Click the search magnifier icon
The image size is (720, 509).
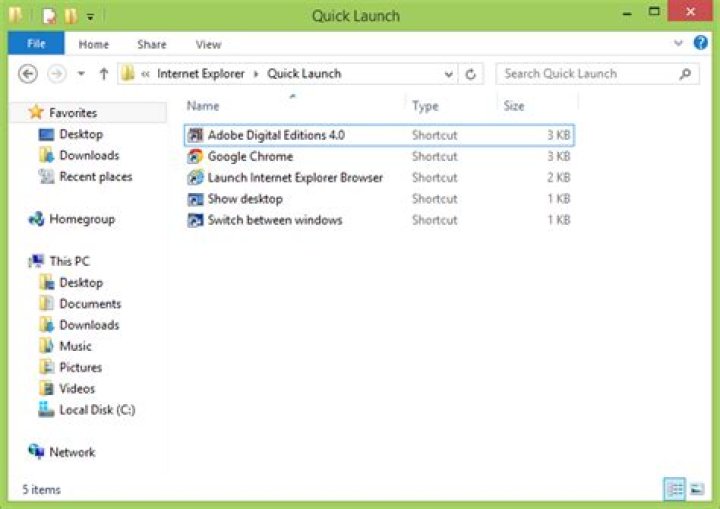686,74
